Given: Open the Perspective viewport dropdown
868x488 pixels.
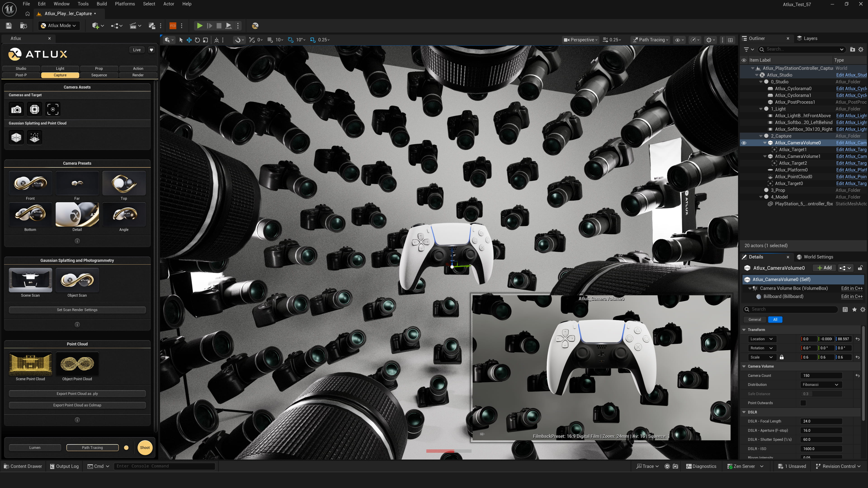Looking at the screenshot, I should click(580, 40).
